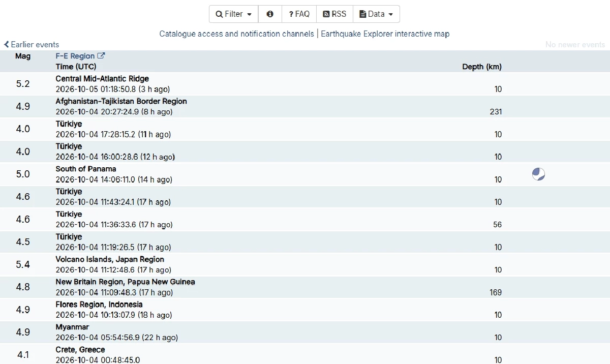Open the info icon button
This screenshot has height=364, width=610.
[270, 14]
